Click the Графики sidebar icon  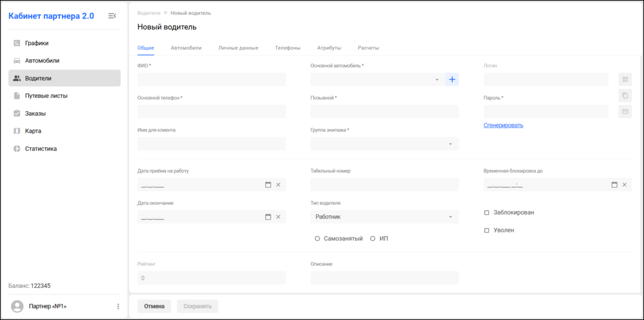point(17,42)
